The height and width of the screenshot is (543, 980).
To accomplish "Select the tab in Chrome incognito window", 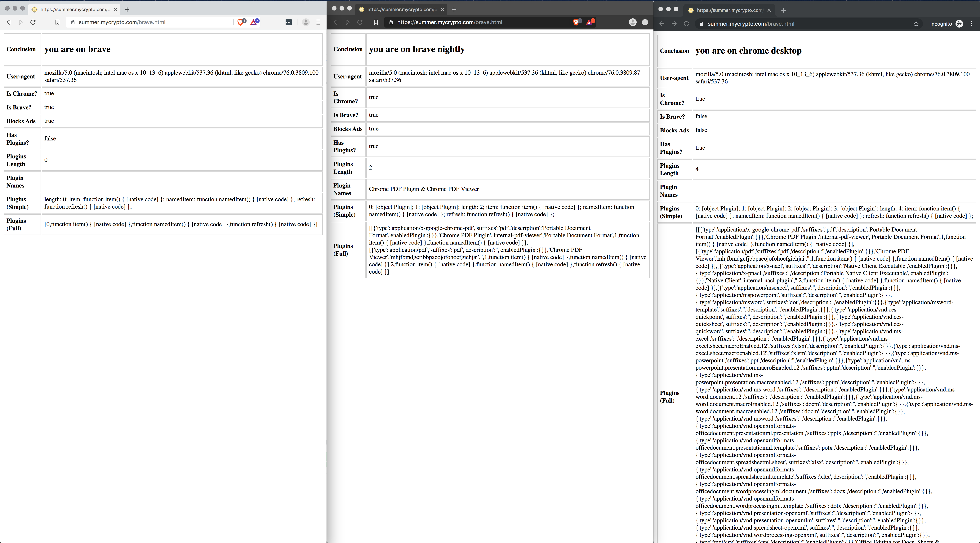I will [x=729, y=10].
